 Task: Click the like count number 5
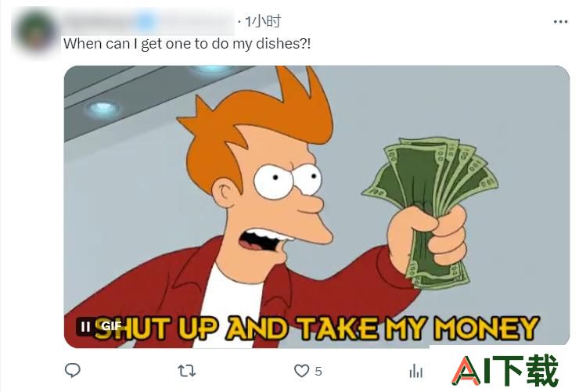click(318, 371)
